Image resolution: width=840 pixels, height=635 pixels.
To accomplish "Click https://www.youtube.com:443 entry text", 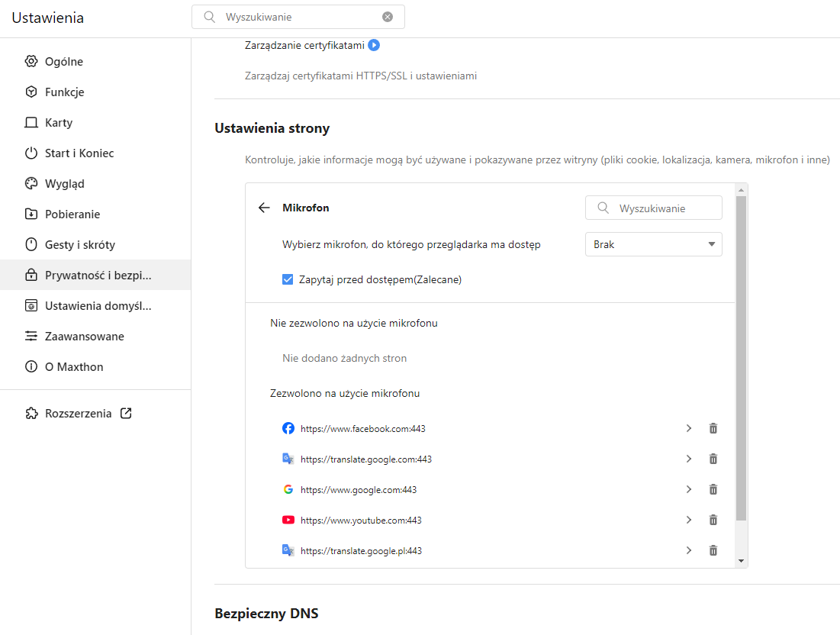I will tap(361, 521).
